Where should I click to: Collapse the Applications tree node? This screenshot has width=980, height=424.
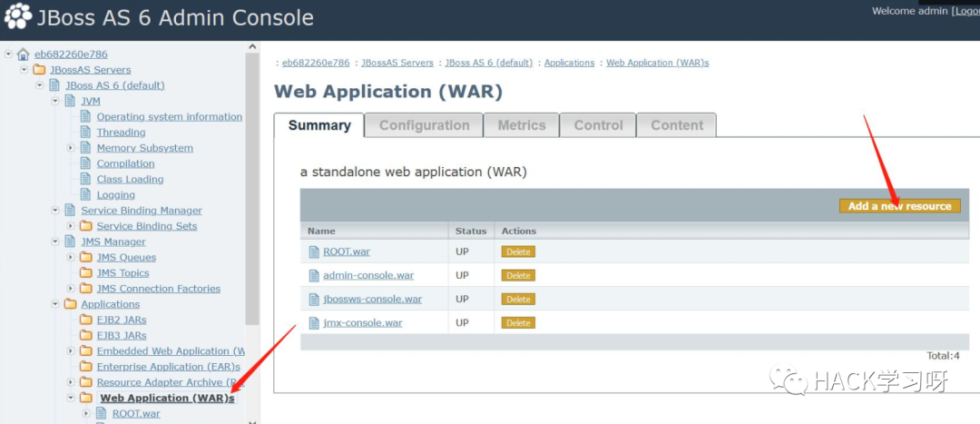(55, 304)
